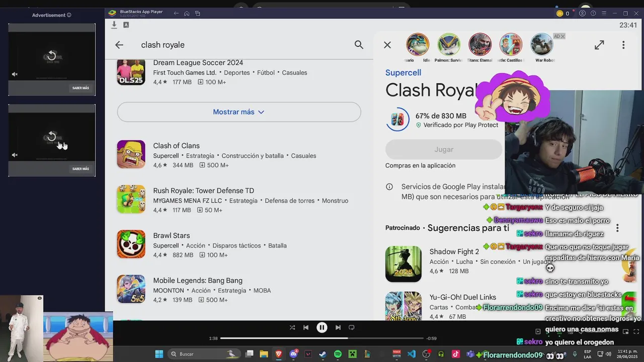Open Brave browser from the taskbar

coord(279,354)
